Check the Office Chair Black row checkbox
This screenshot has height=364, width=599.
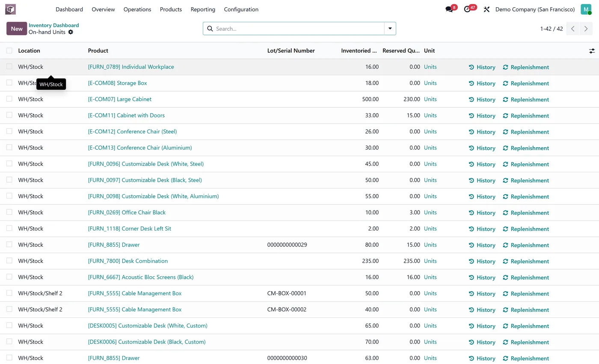point(9,212)
